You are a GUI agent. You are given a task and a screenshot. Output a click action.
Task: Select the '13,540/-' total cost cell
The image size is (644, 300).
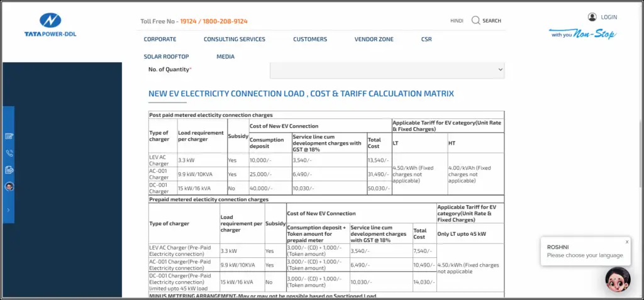click(x=379, y=160)
